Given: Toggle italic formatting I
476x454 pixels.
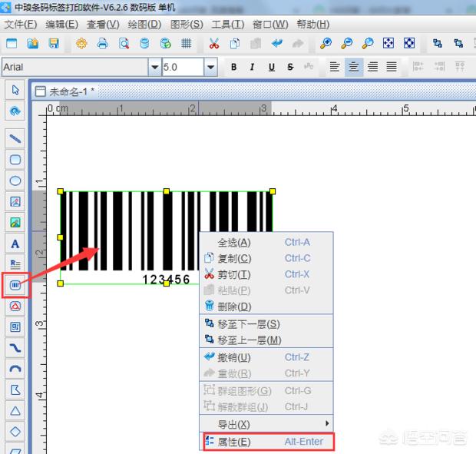Looking at the screenshot, I should coord(253,67).
